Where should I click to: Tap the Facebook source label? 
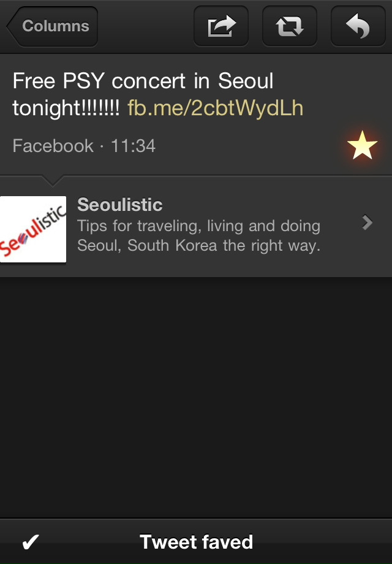(53, 146)
